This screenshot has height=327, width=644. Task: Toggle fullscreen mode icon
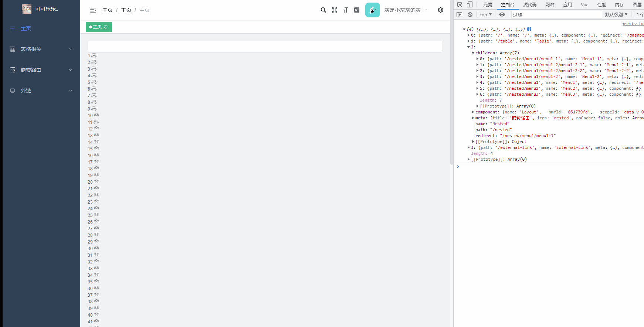click(x=335, y=10)
